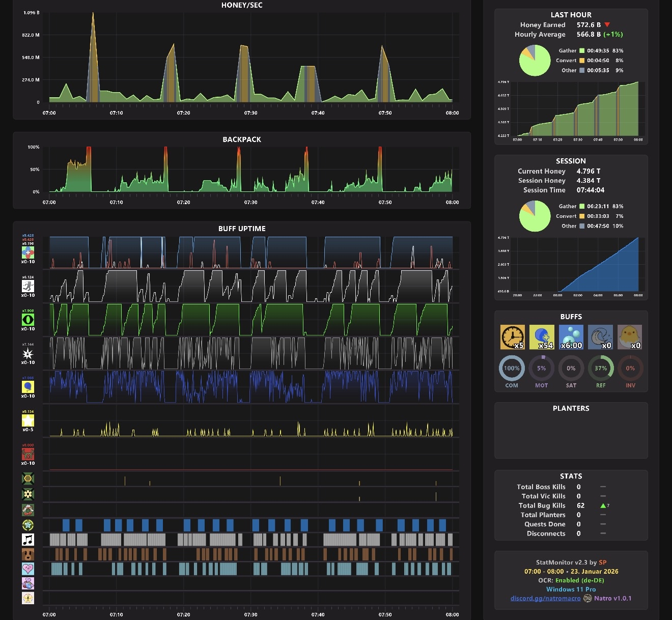The width and height of the screenshot is (672, 620).
Task: Click the Total Boss Kills label
Action: (x=541, y=487)
